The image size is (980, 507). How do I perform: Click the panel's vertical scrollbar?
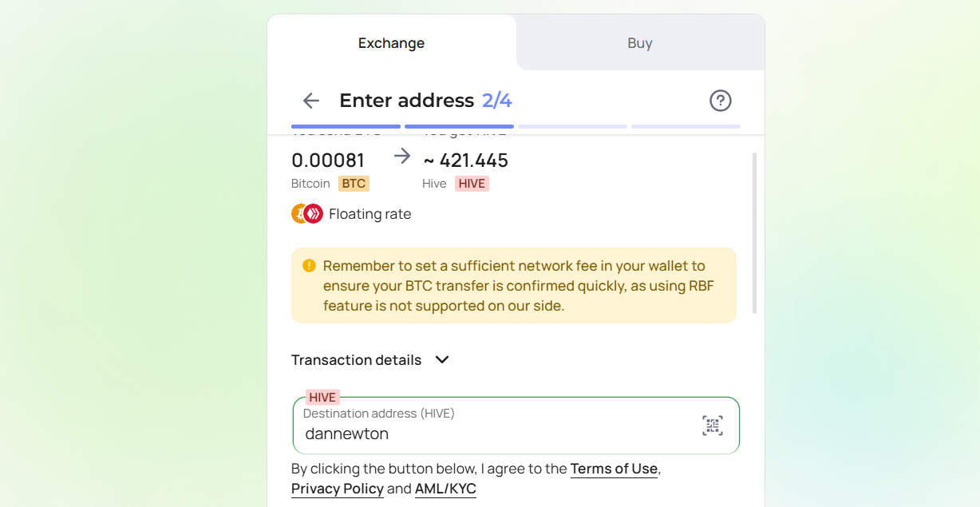click(x=754, y=233)
